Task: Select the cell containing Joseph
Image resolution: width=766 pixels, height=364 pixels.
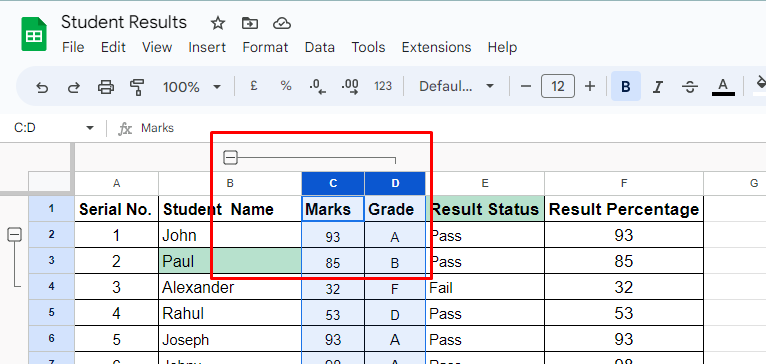Action: [230, 339]
